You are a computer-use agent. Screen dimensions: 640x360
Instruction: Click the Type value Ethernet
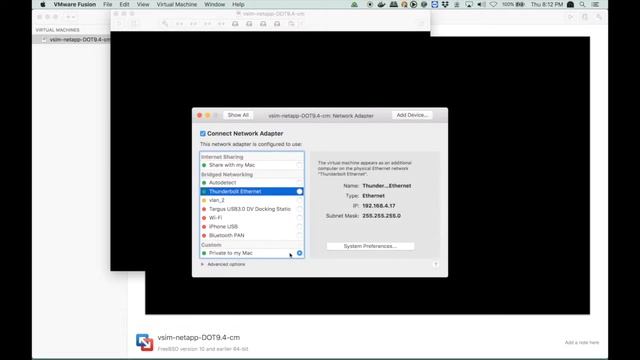[x=373, y=196]
